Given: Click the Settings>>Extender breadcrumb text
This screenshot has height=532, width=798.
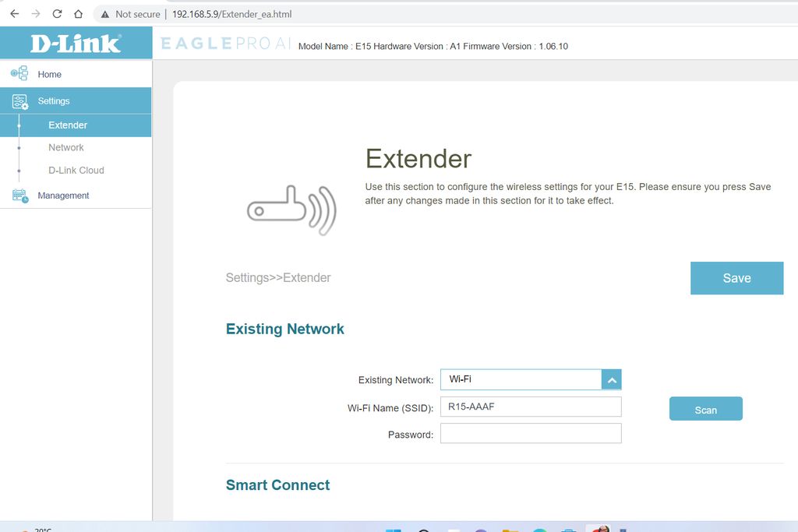Looking at the screenshot, I should pos(278,278).
